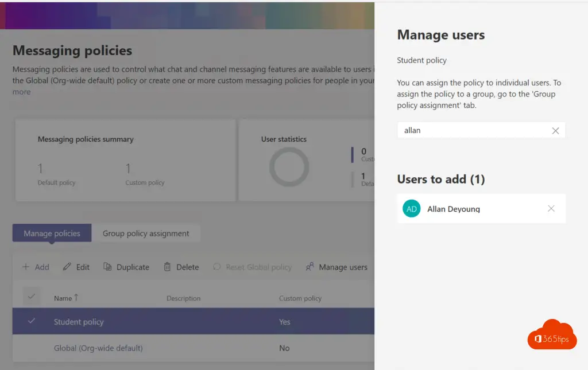Click the Edit pencil icon
This screenshot has height=370, width=588.
[x=67, y=267]
